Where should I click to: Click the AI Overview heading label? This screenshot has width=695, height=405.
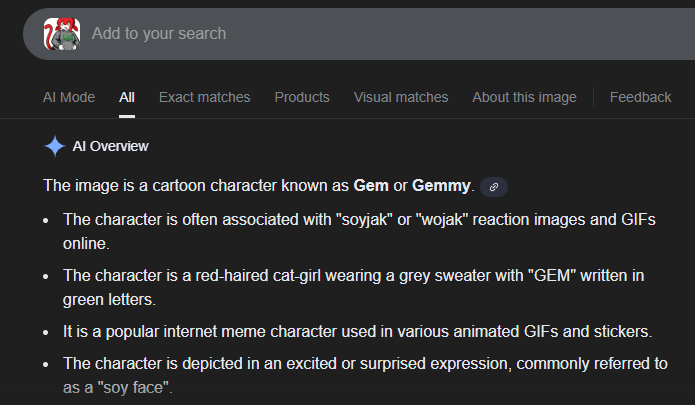click(110, 146)
